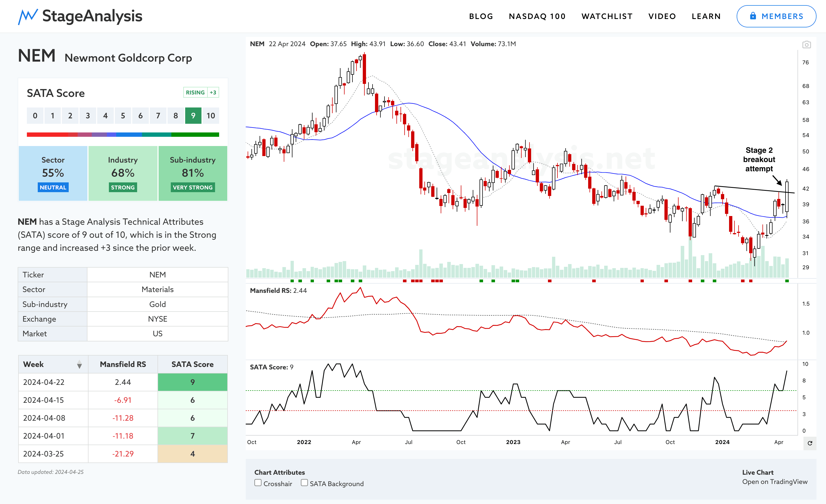This screenshot has height=504, width=826.
Task: Click the Data updated: 2024-04-25 note
Action: [51, 472]
